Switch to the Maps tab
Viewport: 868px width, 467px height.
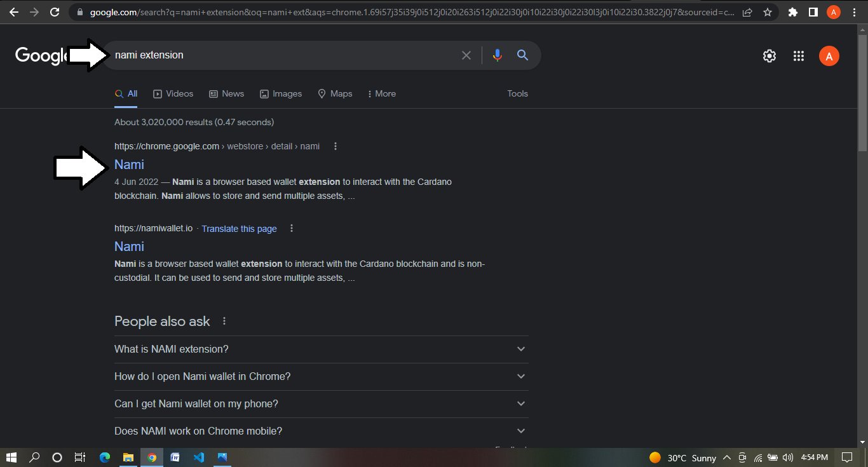(x=335, y=93)
